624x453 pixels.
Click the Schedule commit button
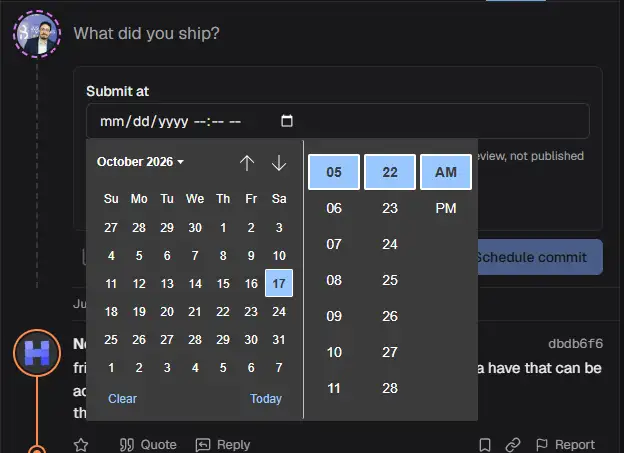click(x=540, y=257)
